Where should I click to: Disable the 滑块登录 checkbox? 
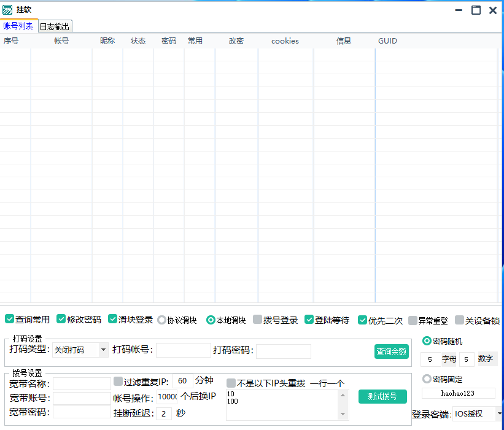(113, 319)
